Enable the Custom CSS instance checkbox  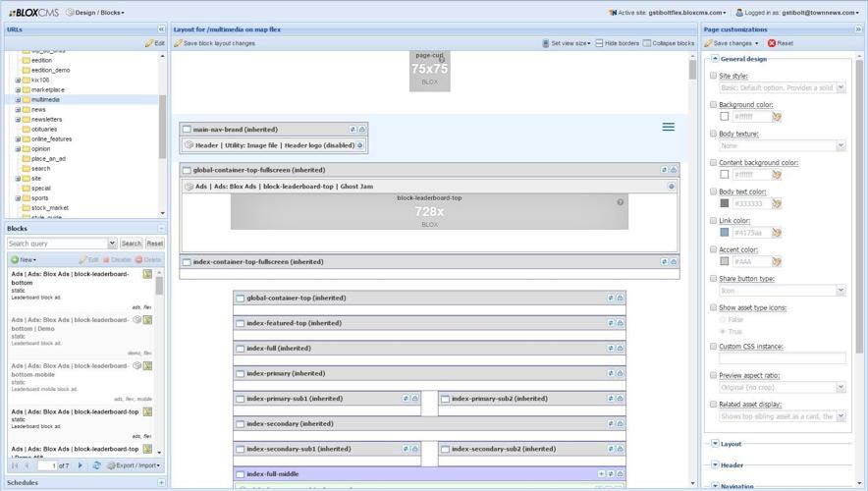[713, 346]
